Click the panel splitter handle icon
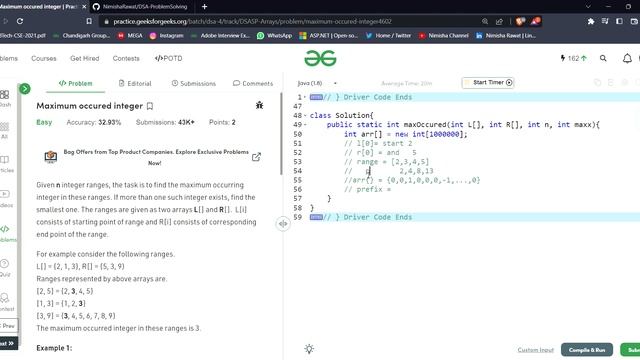This screenshot has width=640, height=360. point(283,224)
